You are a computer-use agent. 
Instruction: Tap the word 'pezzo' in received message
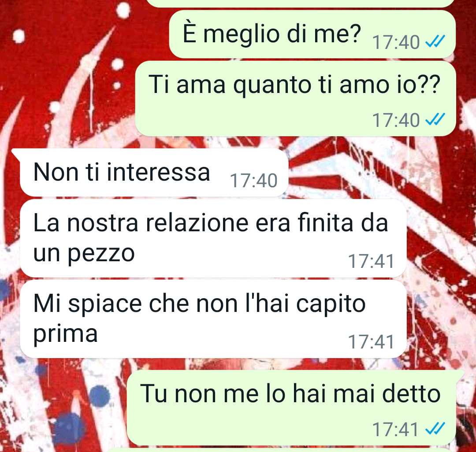[101, 255]
